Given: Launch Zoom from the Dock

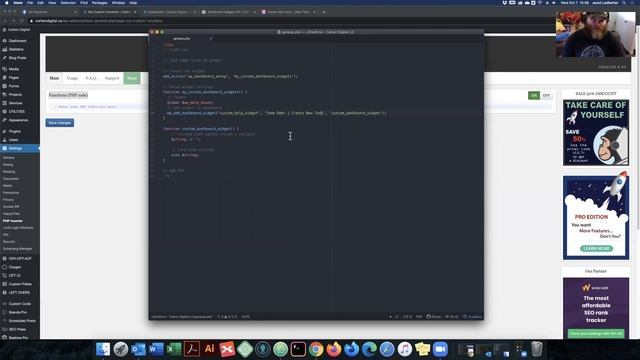Looking at the screenshot, I should pyautogui.click(x=440, y=349).
